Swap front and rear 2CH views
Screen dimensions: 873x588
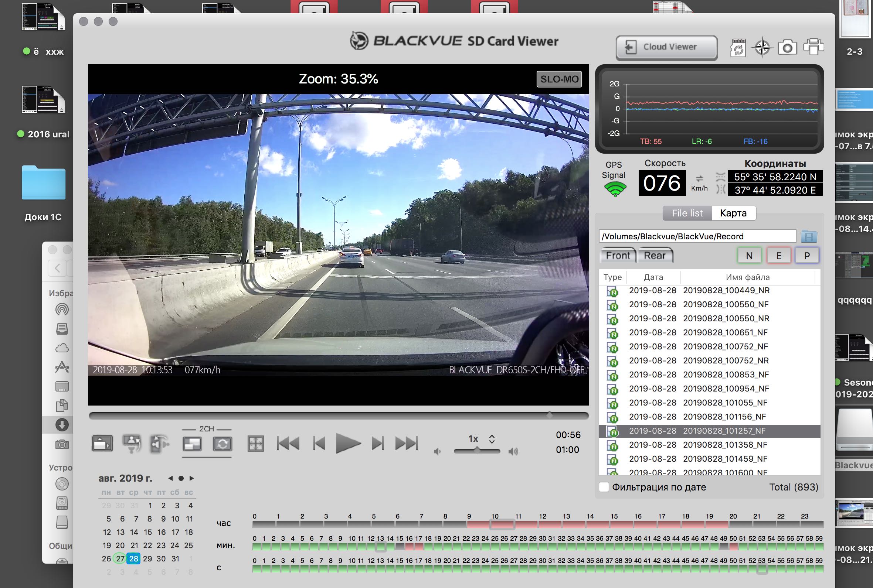pyautogui.click(x=223, y=444)
